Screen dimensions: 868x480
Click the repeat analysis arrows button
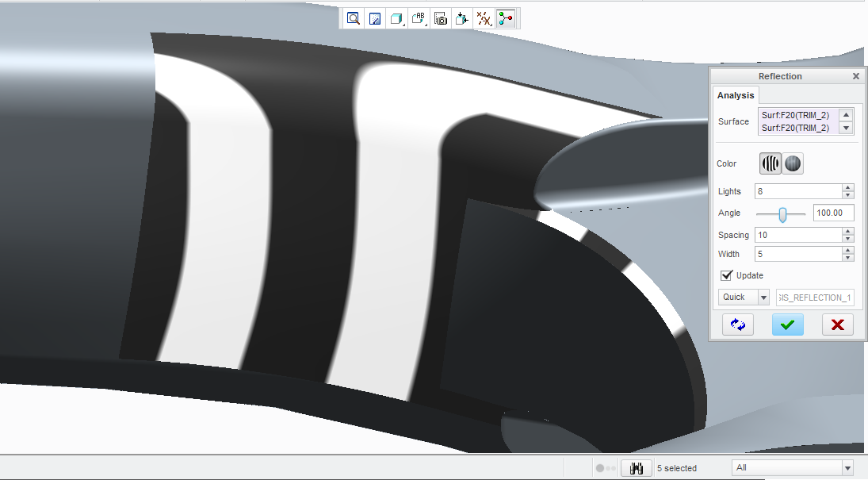coord(738,324)
